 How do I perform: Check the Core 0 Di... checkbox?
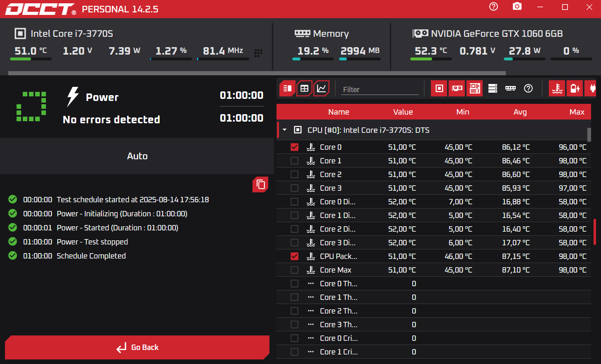(294, 201)
